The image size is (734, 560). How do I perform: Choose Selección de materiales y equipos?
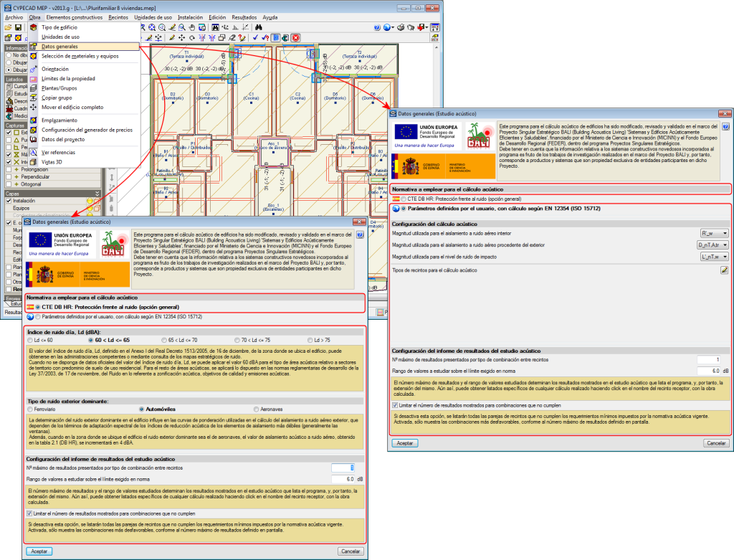click(80, 56)
